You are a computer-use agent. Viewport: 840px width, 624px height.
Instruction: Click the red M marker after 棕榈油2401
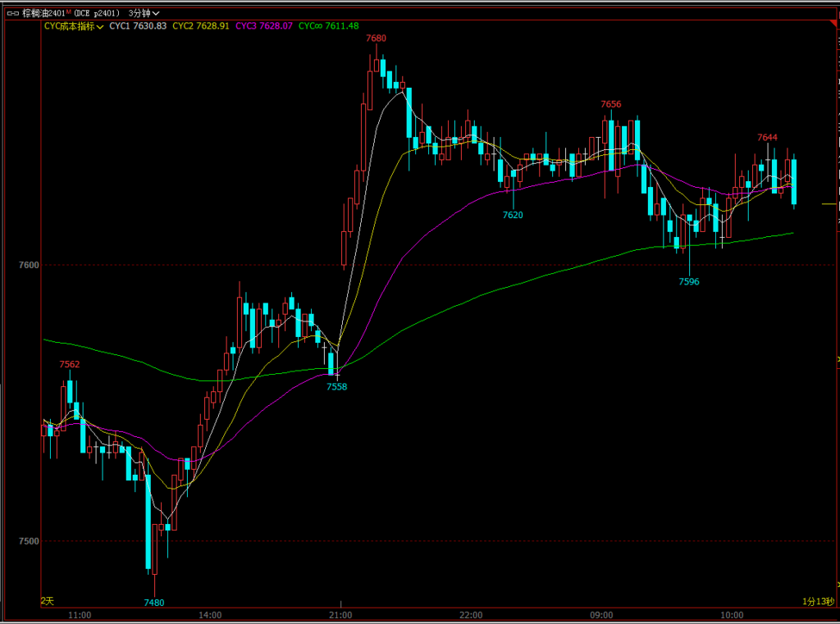[x=69, y=12]
